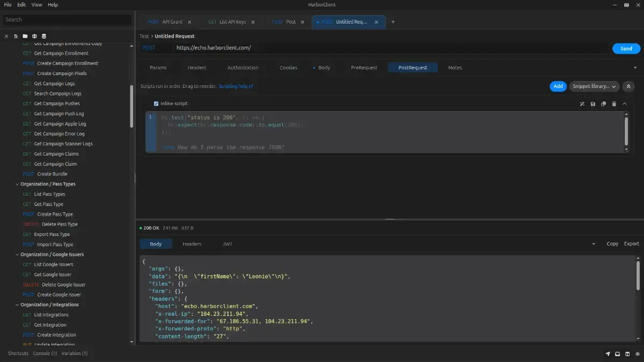Switch to the request Body tab
644x362 pixels.
pyautogui.click(x=322, y=68)
